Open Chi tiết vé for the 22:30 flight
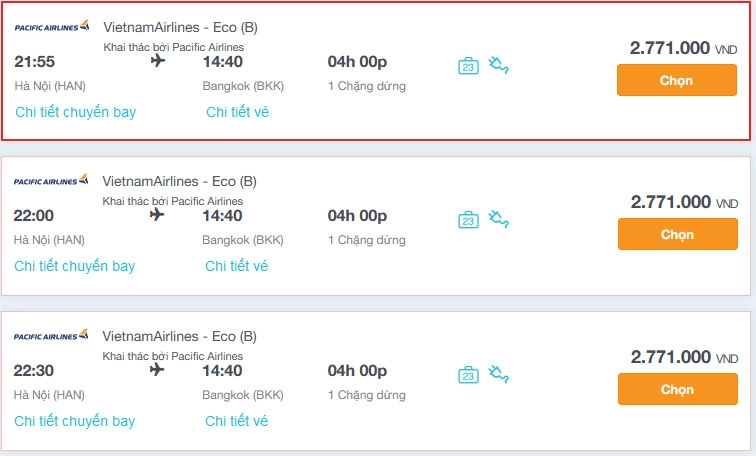756x456 pixels. (236, 421)
